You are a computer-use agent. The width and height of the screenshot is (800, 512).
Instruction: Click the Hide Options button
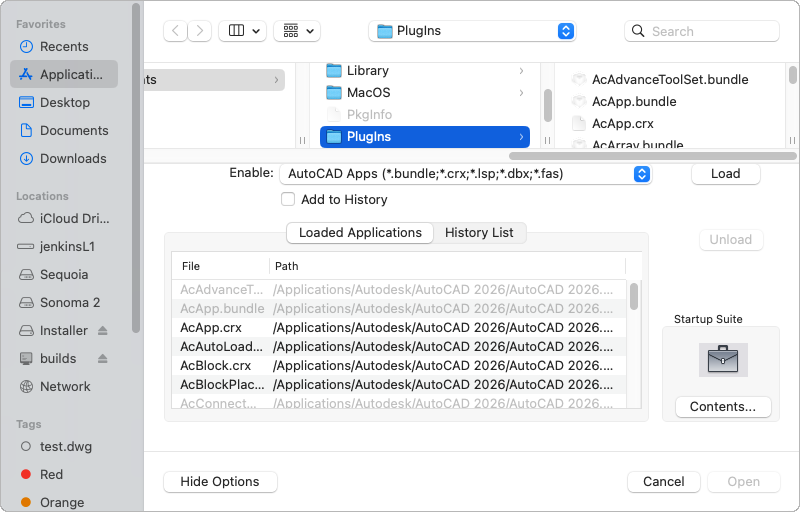point(220,482)
